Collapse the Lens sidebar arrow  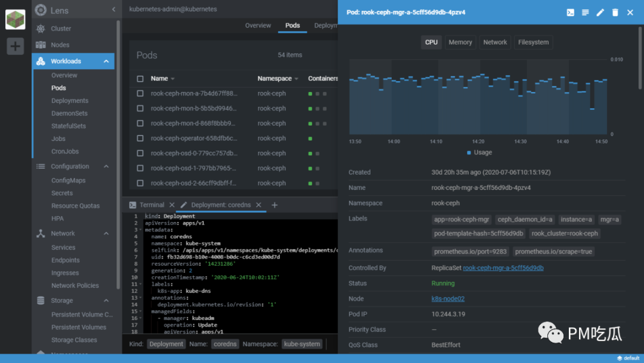[114, 10]
